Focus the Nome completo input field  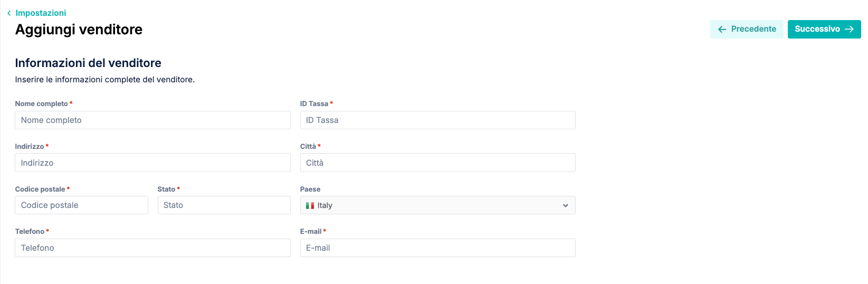pos(152,120)
